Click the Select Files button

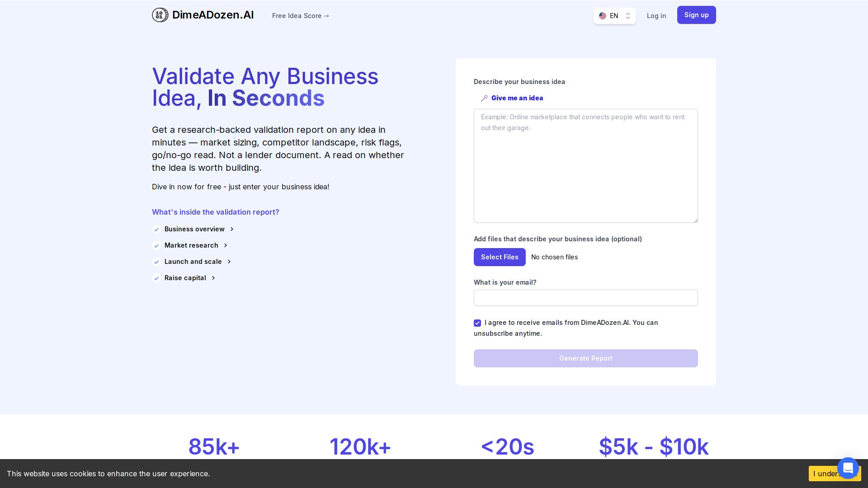coord(500,257)
